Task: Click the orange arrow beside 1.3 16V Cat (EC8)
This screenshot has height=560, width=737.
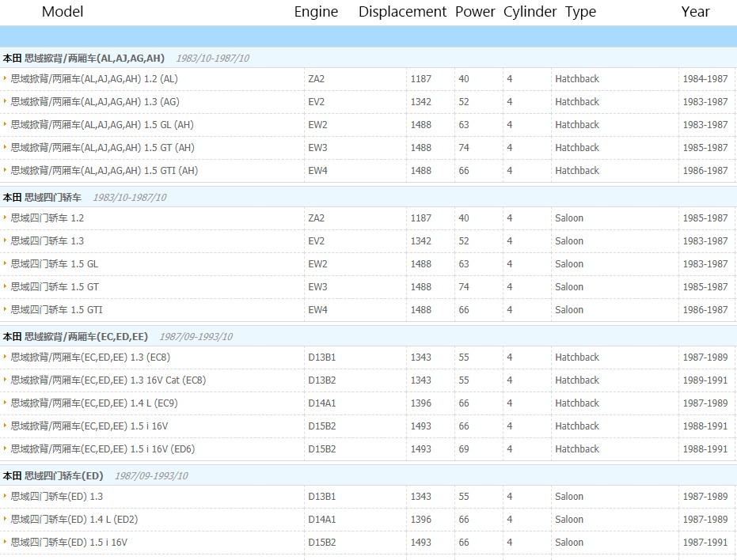Action: [x=5, y=380]
